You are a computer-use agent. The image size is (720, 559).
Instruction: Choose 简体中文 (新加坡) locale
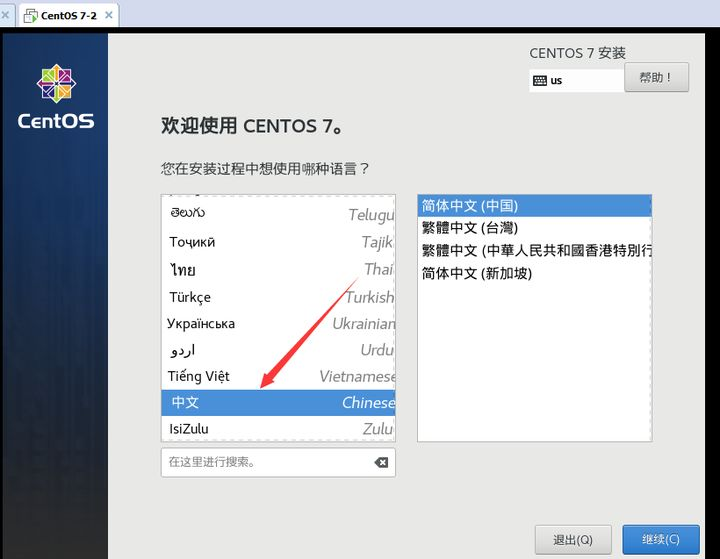click(534, 273)
